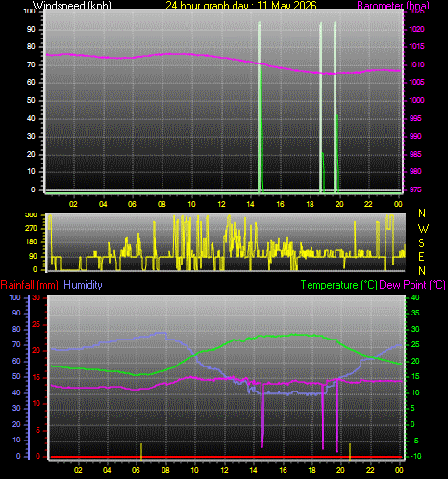Click the "04" hour label under temperature graph
The height and width of the screenshot is (479, 448).
coord(107,470)
